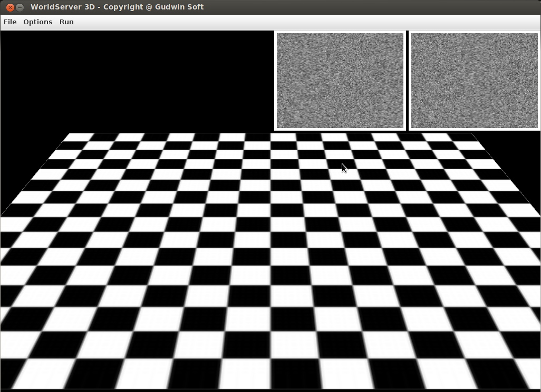Select the right noise camera preview
This screenshot has height=392, width=541.
click(x=474, y=80)
